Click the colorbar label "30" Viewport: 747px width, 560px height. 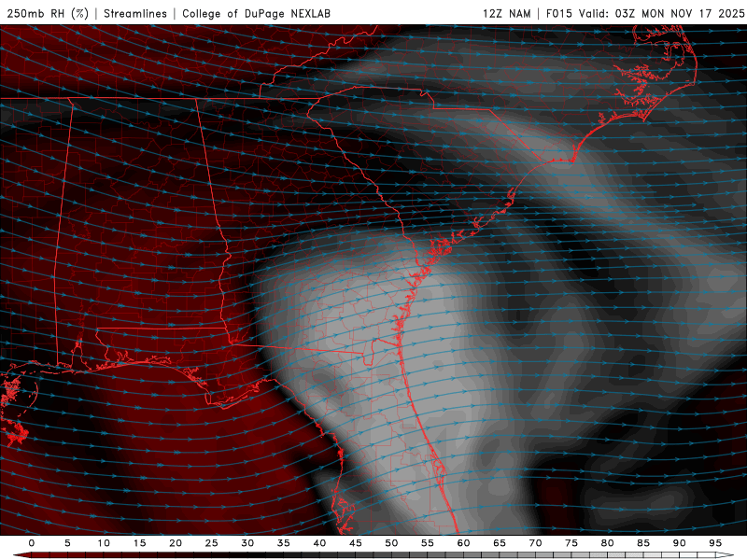pos(247,543)
